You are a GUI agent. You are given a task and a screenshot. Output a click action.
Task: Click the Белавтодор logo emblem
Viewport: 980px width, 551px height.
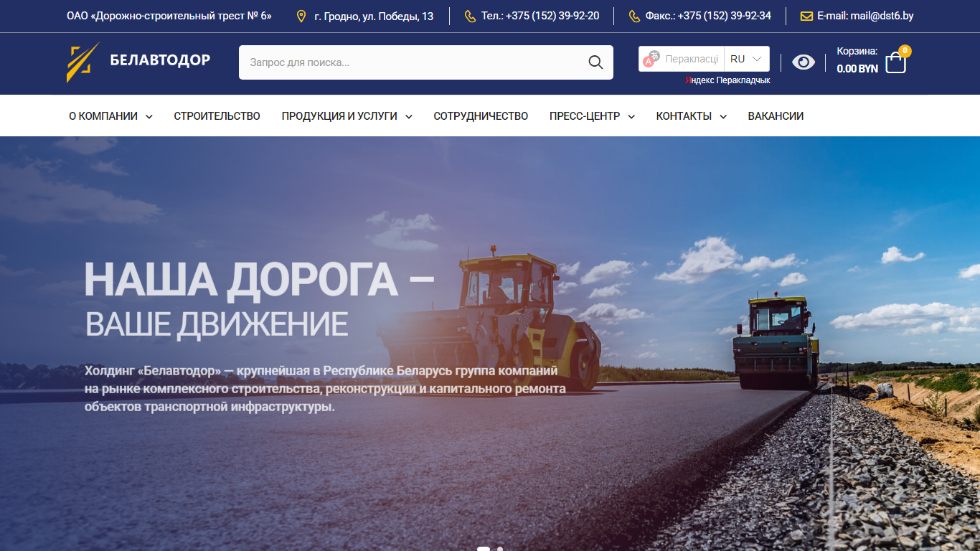click(83, 62)
